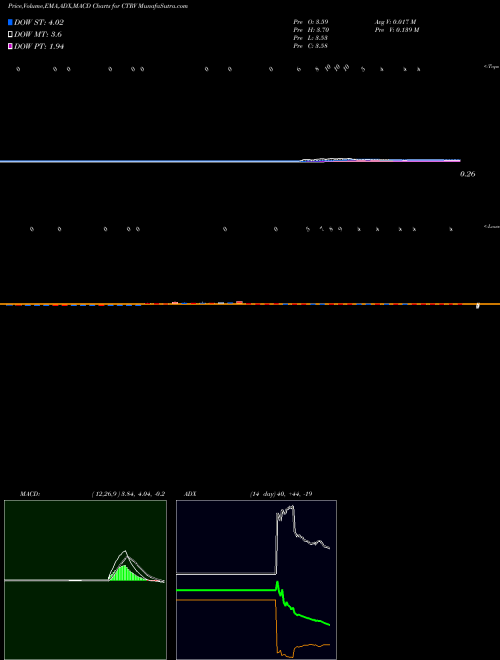
Task: Click the 'MACD:' panel label
Action: tap(30, 494)
